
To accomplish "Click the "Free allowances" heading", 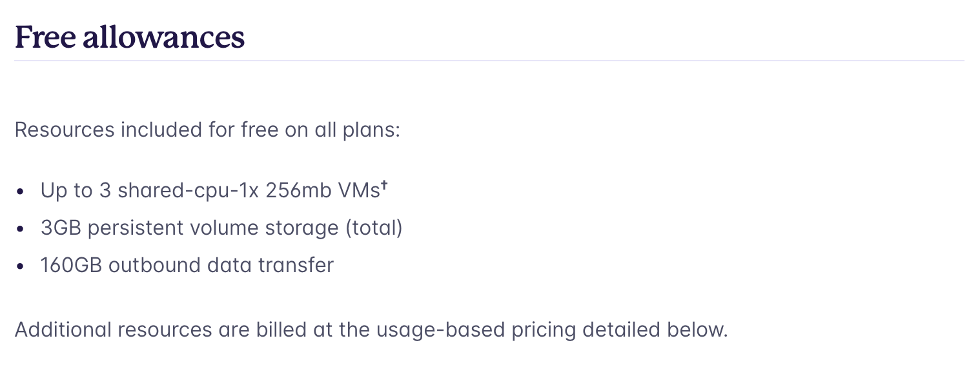I will click(130, 37).
